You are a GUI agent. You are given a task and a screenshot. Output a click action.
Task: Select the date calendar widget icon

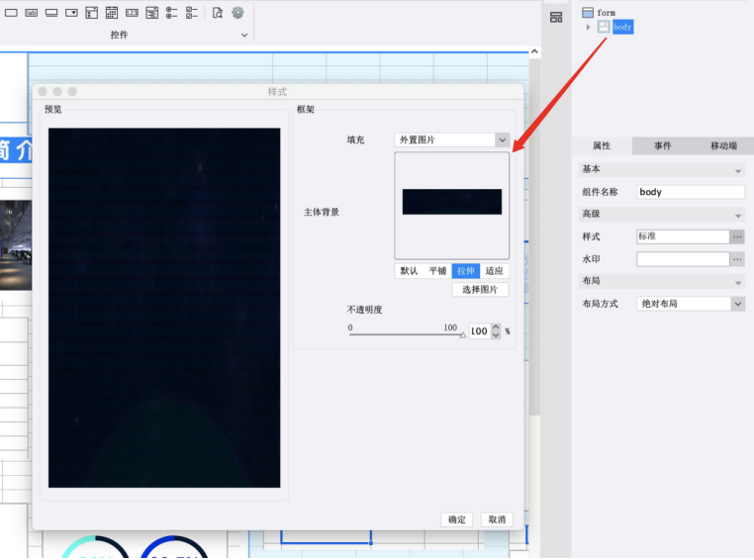(x=112, y=13)
